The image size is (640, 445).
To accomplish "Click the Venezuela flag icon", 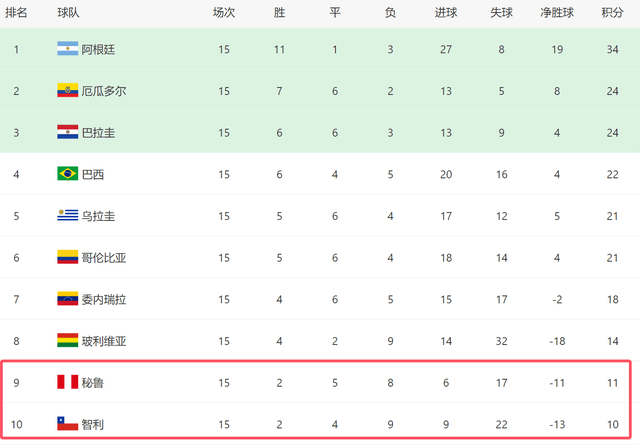I will tap(67, 299).
